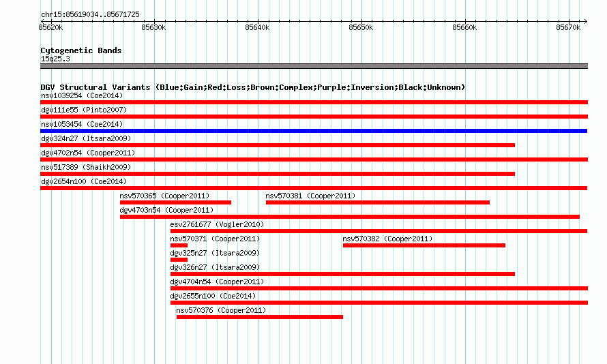The image size is (607, 364).
Task: Open the esv2761677 (Vogler2010) label
Action: click(217, 224)
